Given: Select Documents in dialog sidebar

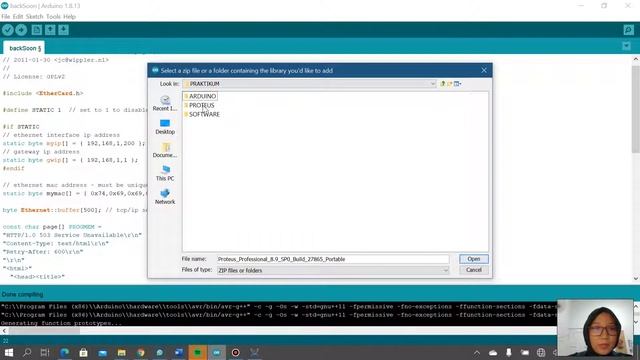Looking at the screenshot, I should pos(165,150).
